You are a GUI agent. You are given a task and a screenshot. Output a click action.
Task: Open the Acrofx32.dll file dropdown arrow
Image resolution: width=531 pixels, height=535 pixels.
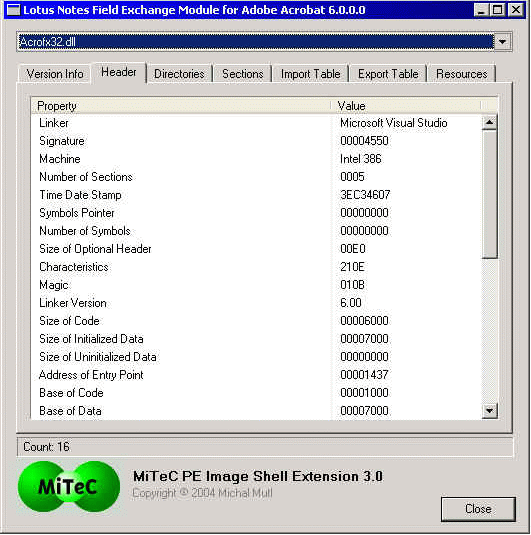tap(502, 42)
